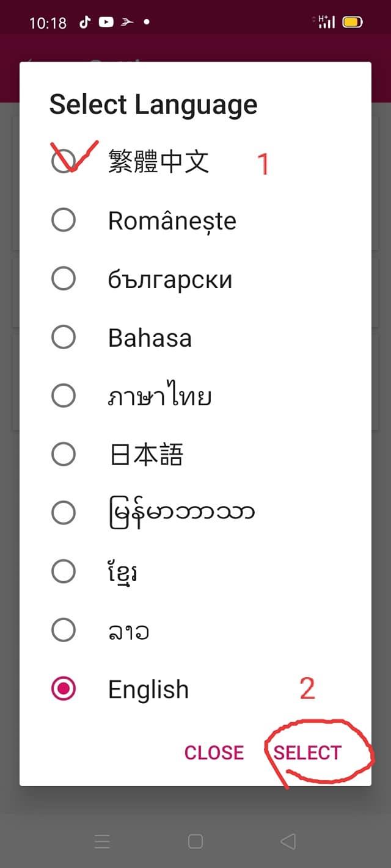The height and width of the screenshot is (868, 391).
Task: Click the Bahasa language label
Action: click(150, 338)
